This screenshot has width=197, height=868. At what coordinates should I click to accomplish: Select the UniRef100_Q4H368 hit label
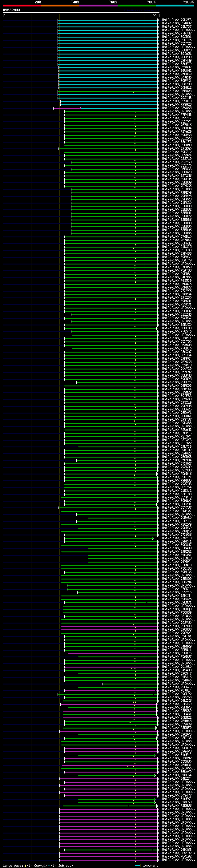tap(177, 850)
